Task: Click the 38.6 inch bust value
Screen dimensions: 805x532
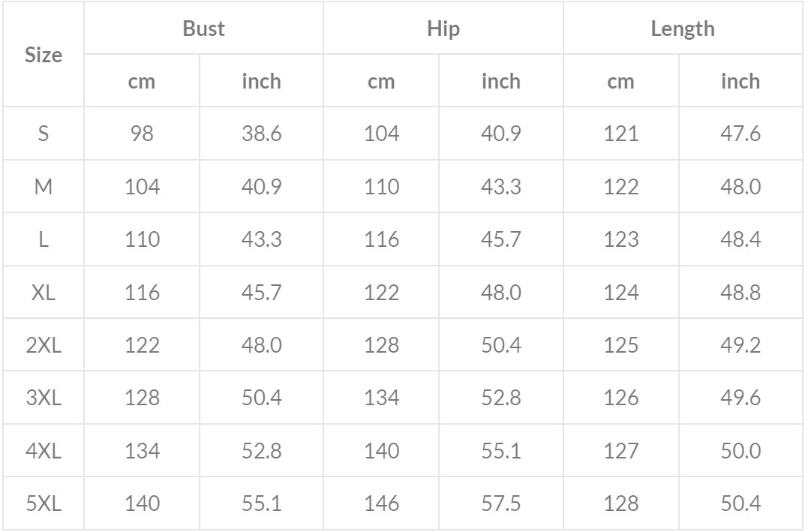Action: point(261,134)
